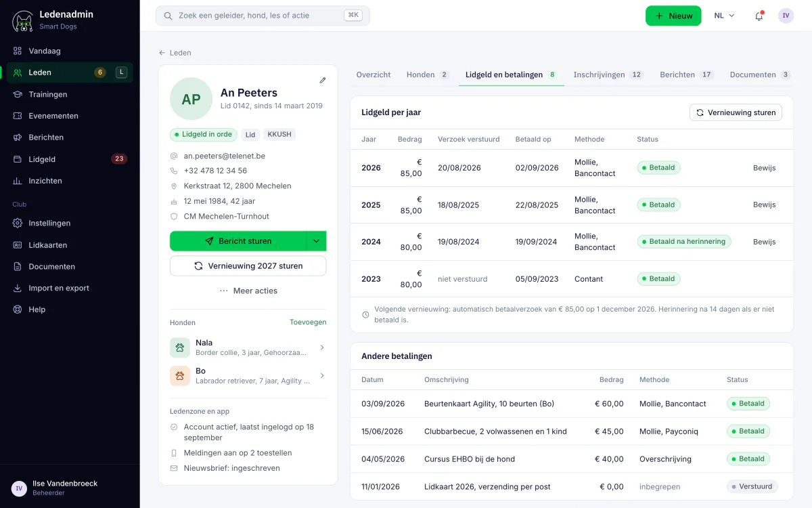Open Berichten in the sidebar menu
This screenshot has width=812, height=508.
tap(70, 137)
